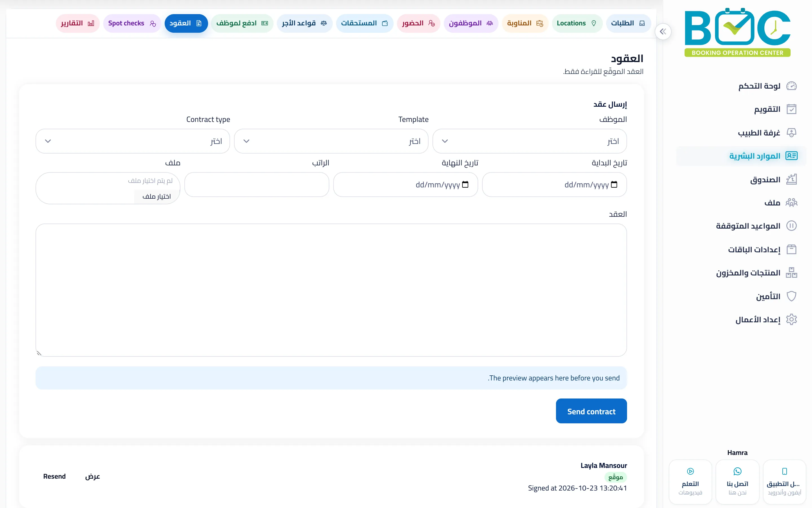Open the Spot checks tab
812x508 pixels.
click(132, 23)
